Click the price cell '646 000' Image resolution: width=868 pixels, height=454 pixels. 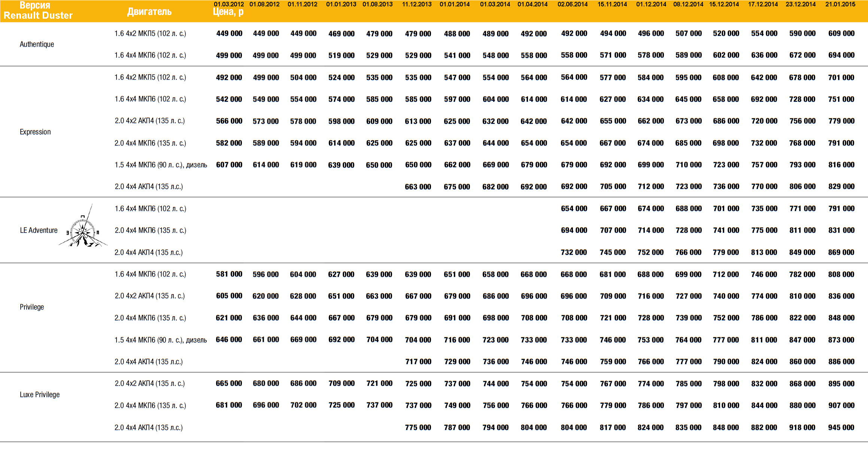pos(229,339)
